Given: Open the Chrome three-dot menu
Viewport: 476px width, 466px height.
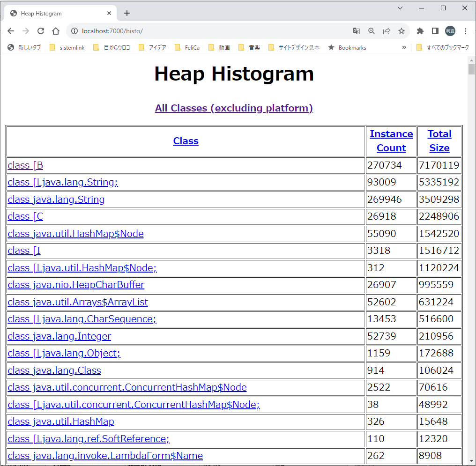Looking at the screenshot, I should tap(465, 30).
